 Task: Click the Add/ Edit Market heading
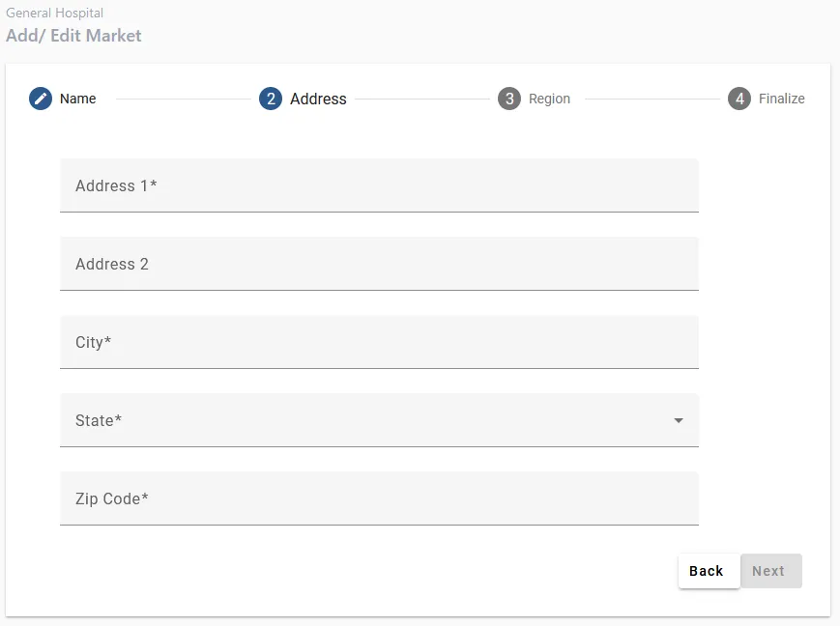pos(73,36)
